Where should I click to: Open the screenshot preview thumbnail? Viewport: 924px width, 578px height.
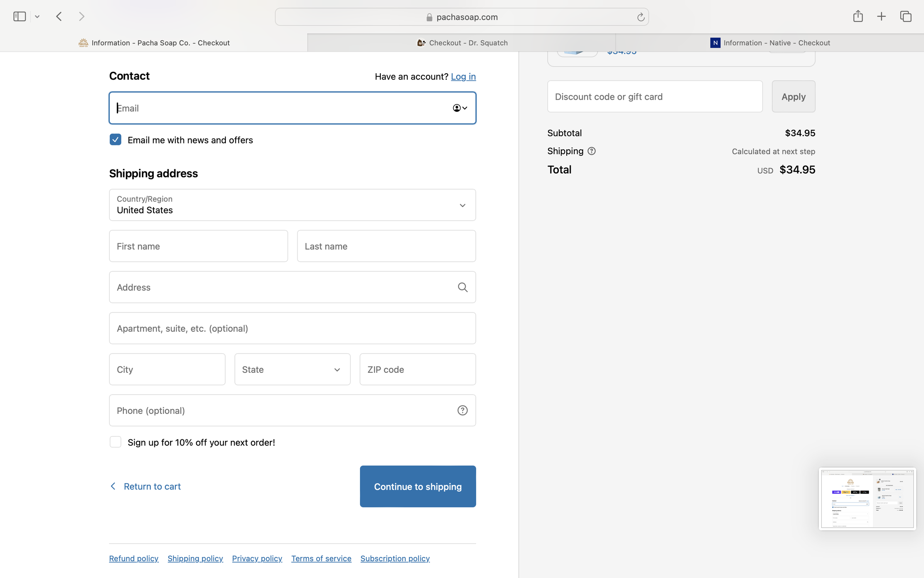click(x=867, y=498)
